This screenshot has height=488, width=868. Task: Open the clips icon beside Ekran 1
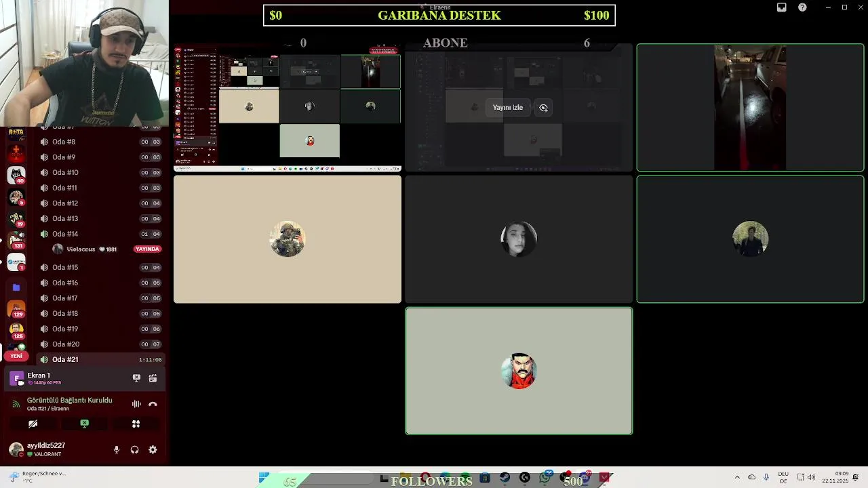(x=153, y=378)
